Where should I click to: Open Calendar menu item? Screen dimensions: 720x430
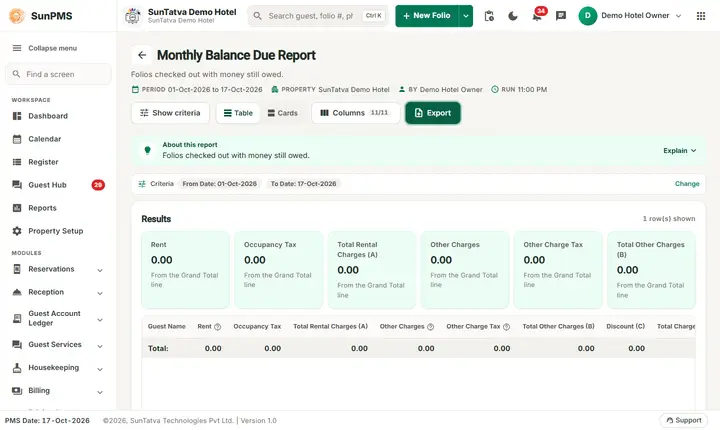(x=58, y=139)
